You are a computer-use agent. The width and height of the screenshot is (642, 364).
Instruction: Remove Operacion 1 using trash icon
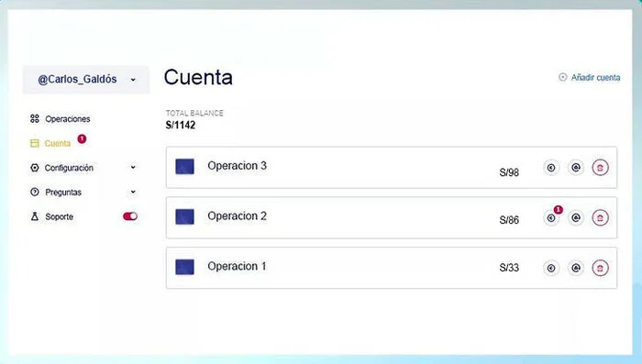[600, 269]
